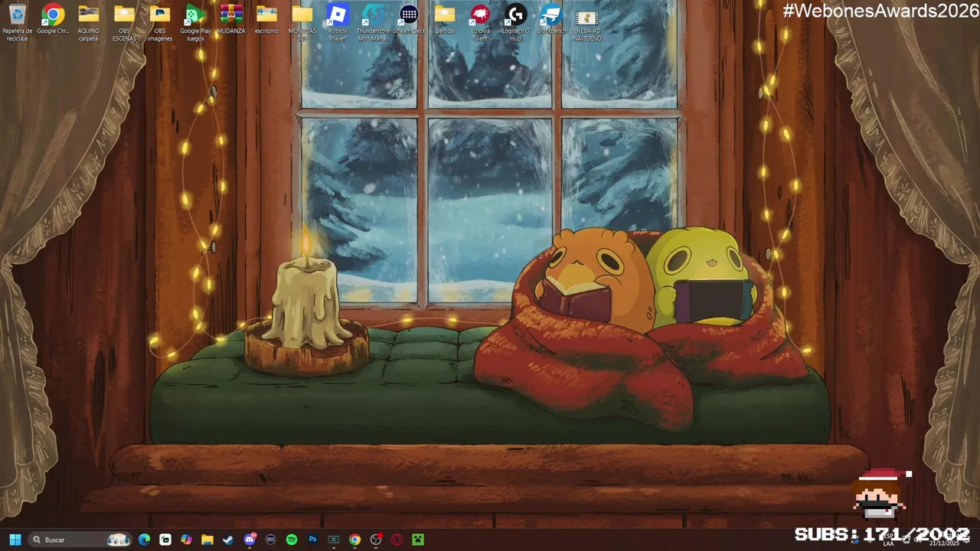Open Opera GX from the taskbar

397,540
